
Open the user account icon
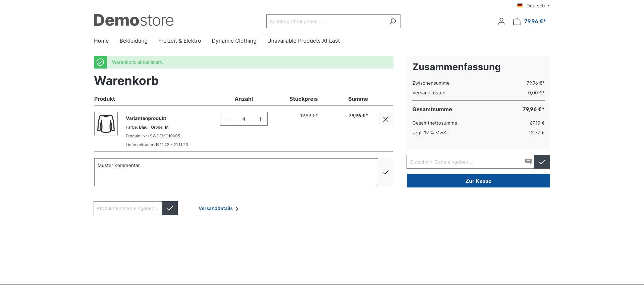pos(501,21)
